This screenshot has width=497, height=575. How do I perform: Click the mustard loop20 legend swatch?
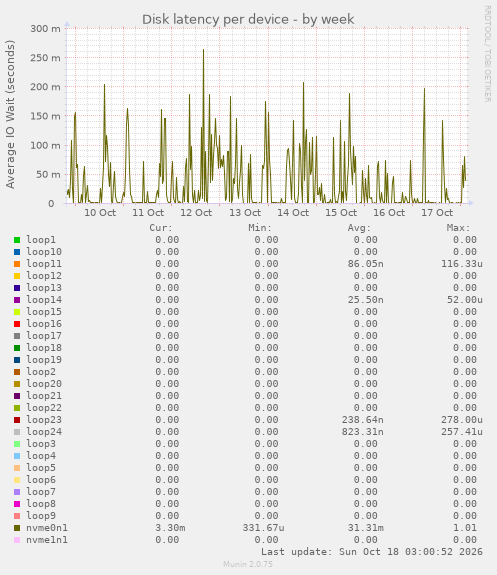pos(17,384)
